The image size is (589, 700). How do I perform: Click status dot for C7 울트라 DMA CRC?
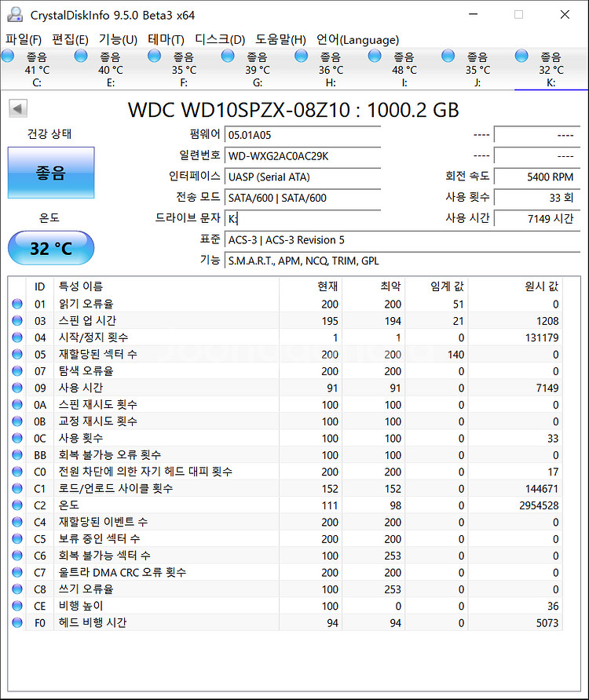(x=17, y=572)
